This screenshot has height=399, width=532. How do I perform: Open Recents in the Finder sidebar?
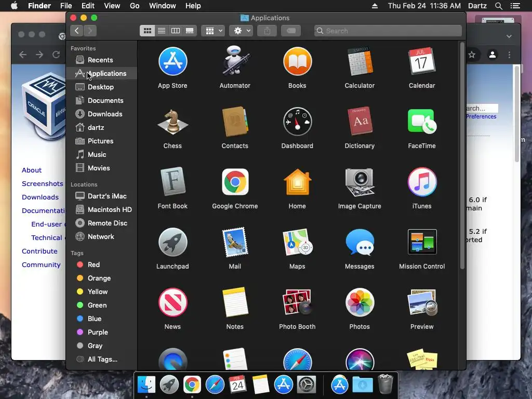click(102, 60)
